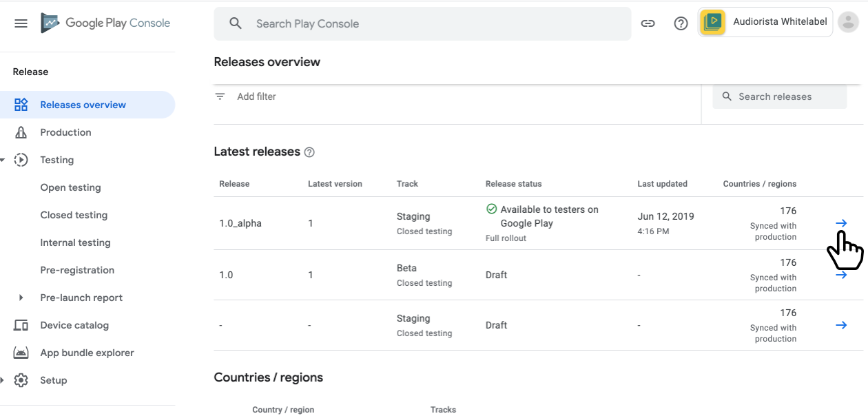Image resolution: width=868 pixels, height=416 pixels.
Task: Click the Countries / regions section heading
Action: (x=268, y=377)
